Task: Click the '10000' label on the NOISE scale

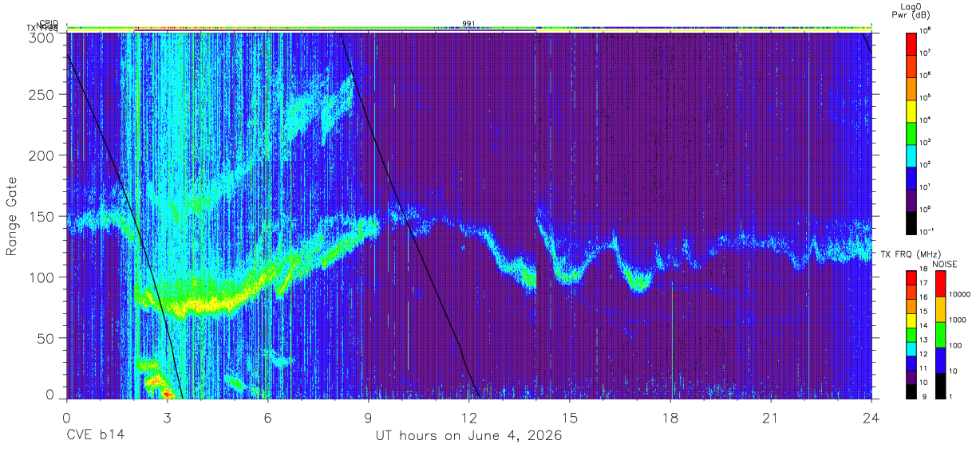Action: pos(962,295)
